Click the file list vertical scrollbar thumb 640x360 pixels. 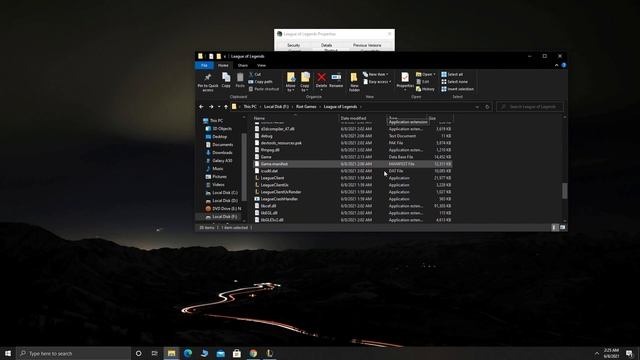pos(564,191)
